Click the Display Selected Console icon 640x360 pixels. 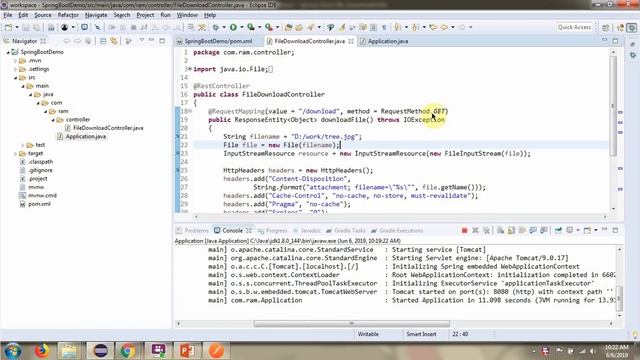pos(570,231)
